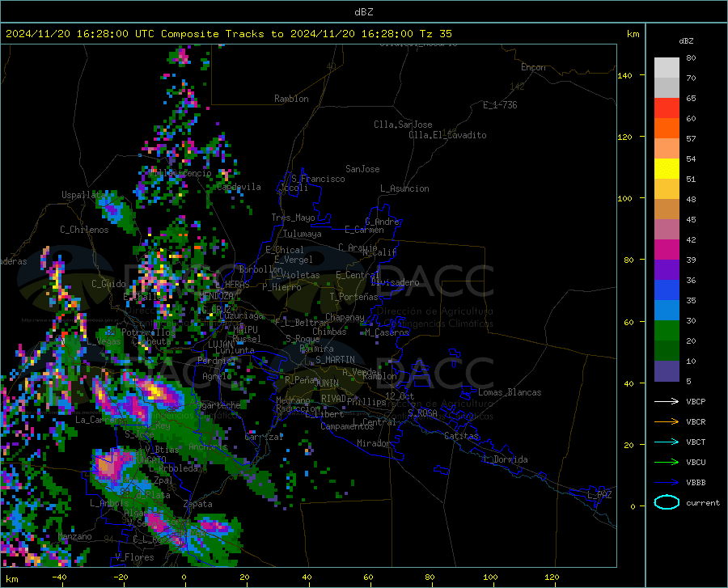Click the 'current' legend label
The width and height of the screenshot is (728, 588).
[703, 502]
